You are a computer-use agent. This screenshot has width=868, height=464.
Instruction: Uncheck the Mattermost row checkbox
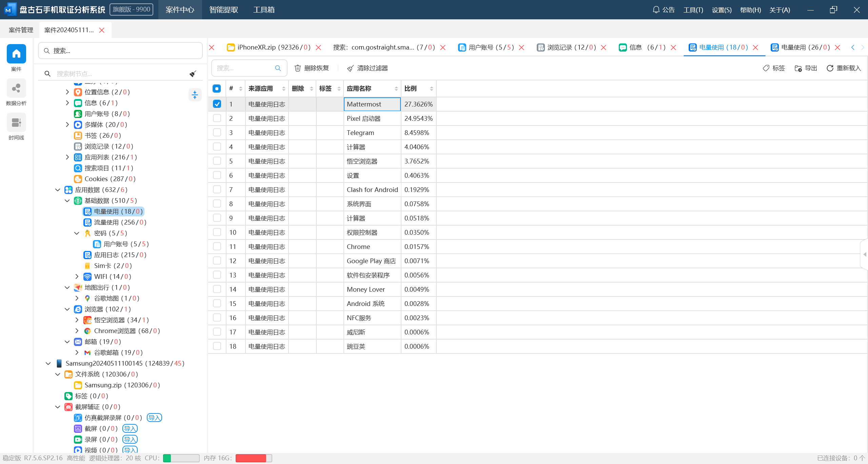pos(217,104)
